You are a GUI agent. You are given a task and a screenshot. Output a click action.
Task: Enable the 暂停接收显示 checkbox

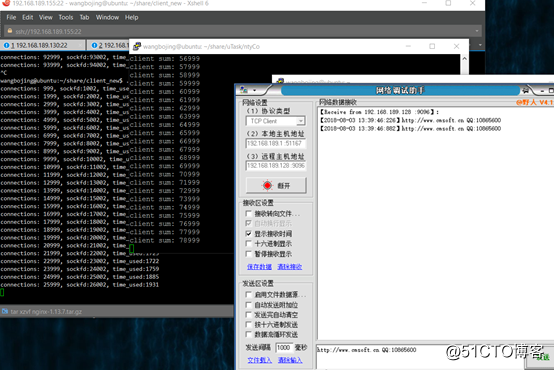coord(248,254)
